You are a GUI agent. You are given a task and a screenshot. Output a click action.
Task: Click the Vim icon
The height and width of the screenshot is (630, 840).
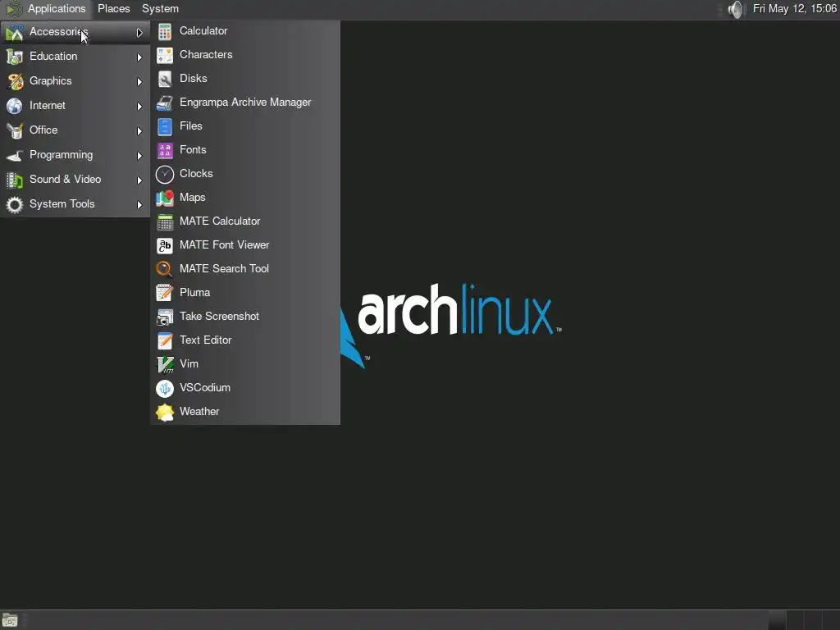click(x=164, y=364)
